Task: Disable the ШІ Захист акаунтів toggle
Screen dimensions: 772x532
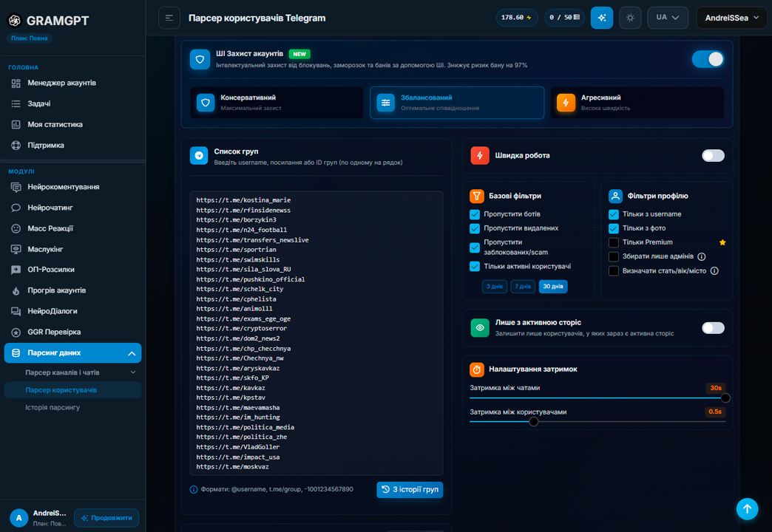Action: [x=708, y=60]
